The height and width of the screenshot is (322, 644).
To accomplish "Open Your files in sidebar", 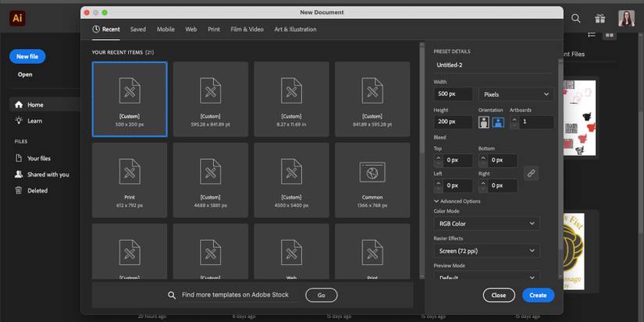I will (34, 158).
